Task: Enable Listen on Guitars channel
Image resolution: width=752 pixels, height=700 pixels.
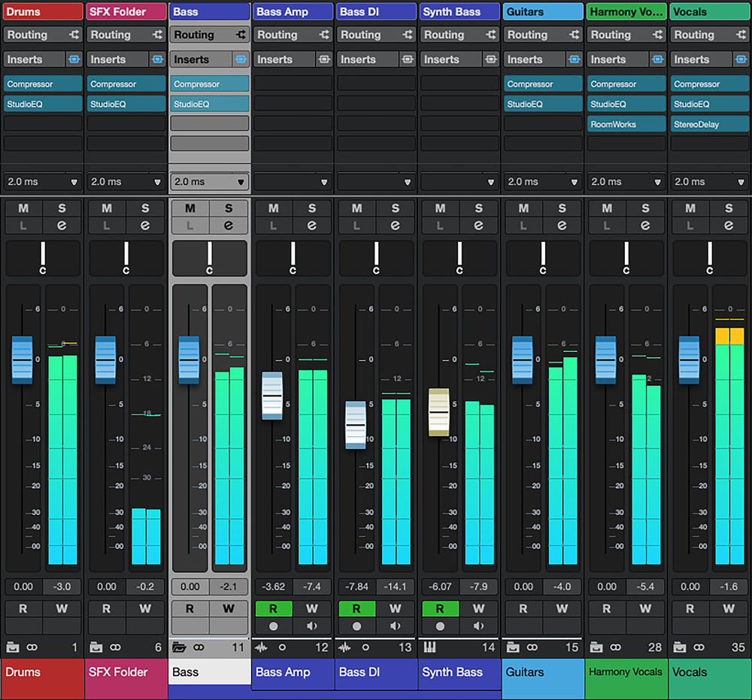Action: [523, 226]
